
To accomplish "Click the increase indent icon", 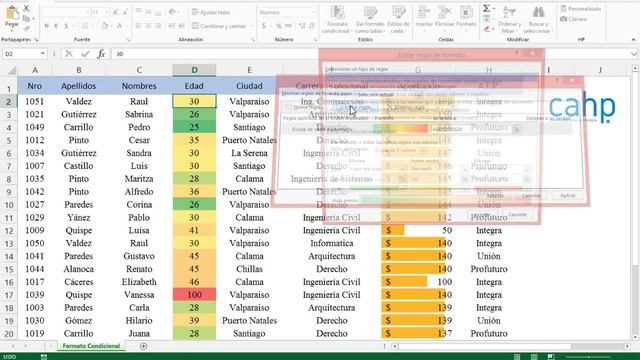I will point(182,26).
